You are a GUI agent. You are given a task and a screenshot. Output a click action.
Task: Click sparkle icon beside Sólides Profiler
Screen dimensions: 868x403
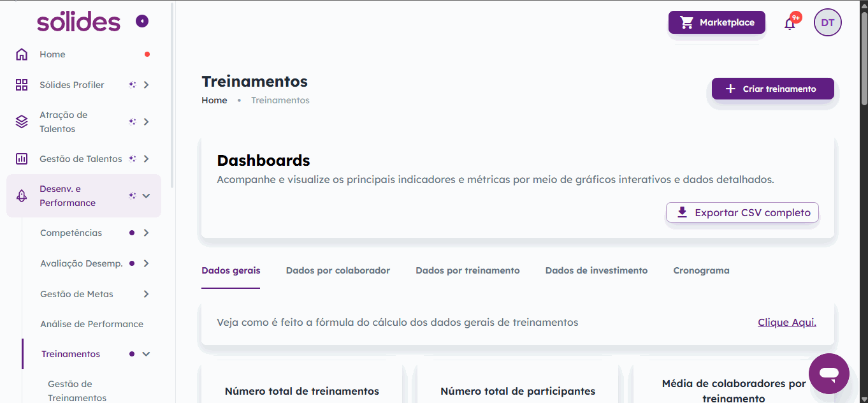tap(132, 85)
